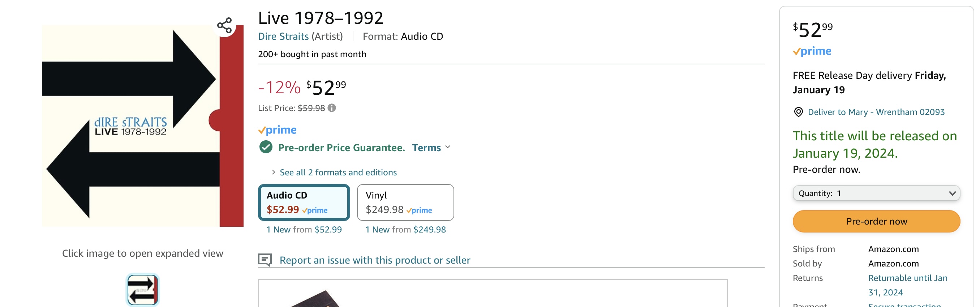Open the Quantity dropdown

pos(876,193)
